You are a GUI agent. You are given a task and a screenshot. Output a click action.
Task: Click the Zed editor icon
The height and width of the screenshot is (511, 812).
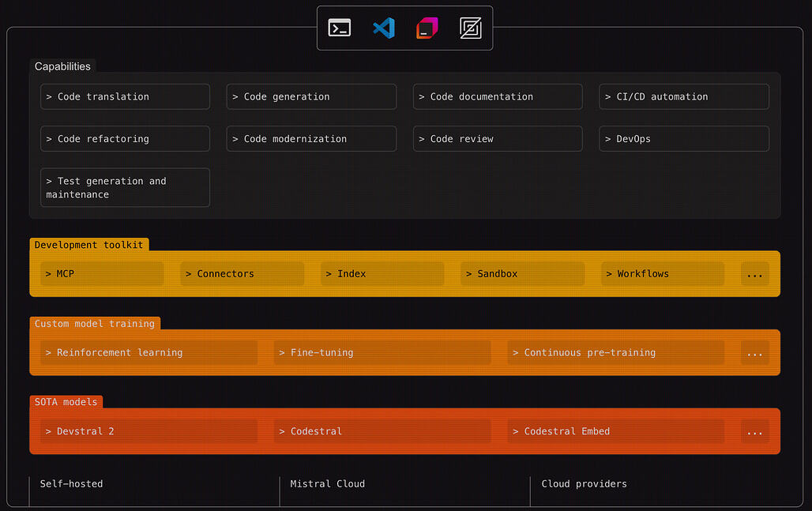coord(471,28)
